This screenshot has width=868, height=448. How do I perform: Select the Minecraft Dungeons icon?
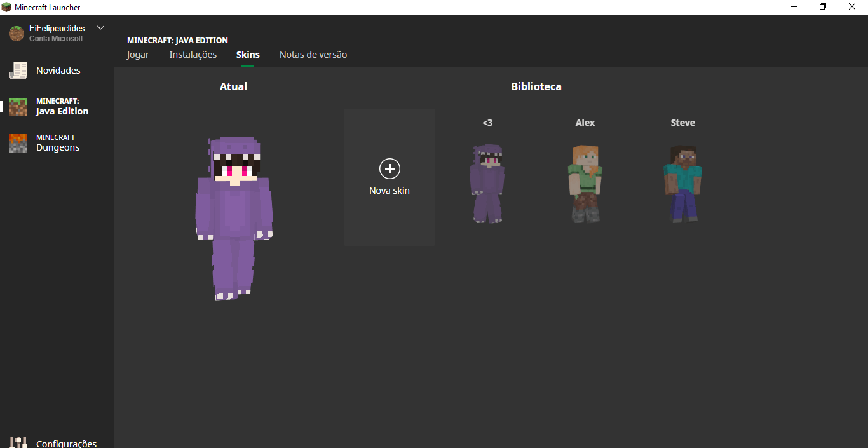(18, 143)
